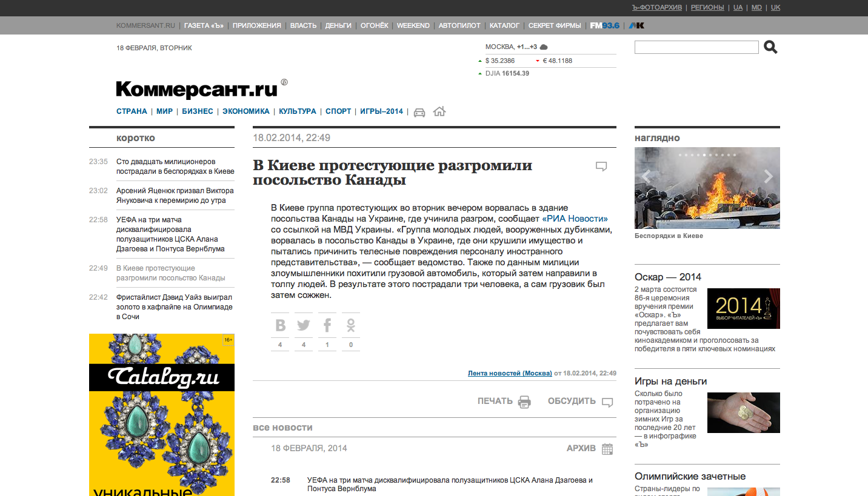Show previous slide in наглядно gallery

(646, 177)
